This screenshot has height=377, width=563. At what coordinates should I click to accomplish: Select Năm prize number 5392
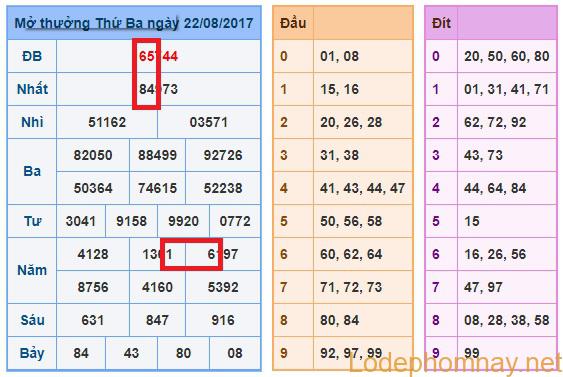pos(223,287)
